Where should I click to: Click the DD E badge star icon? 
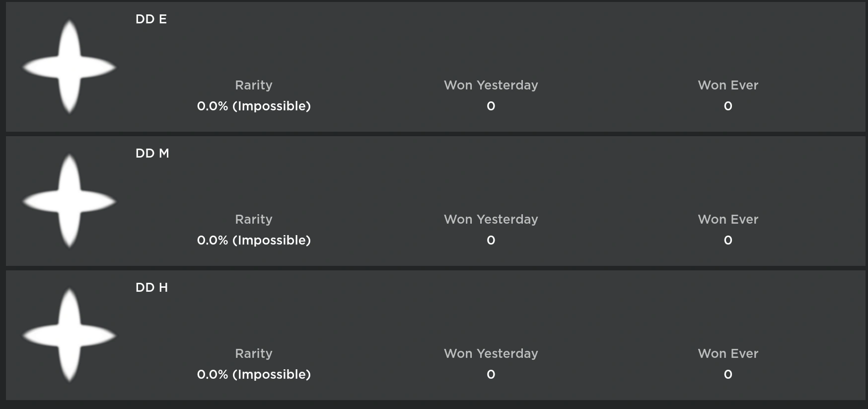pyautogui.click(x=69, y=67)
